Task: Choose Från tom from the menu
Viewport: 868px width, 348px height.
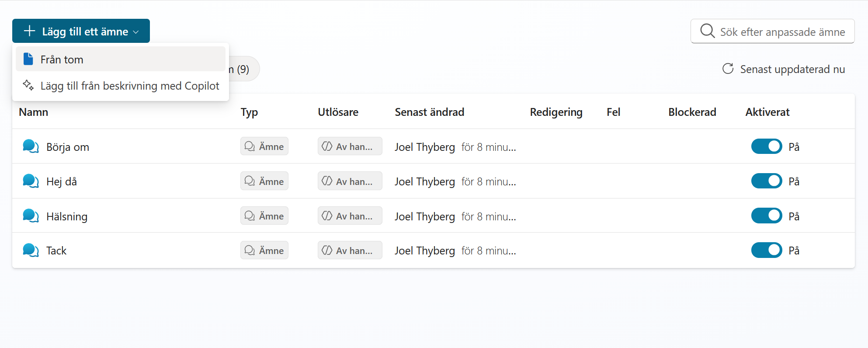Action: pos(121,59)
